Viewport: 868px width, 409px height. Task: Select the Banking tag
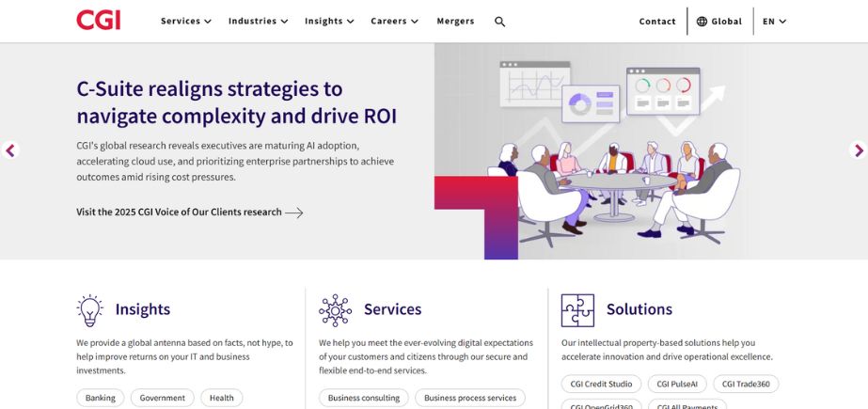click(x=101, y=398)
